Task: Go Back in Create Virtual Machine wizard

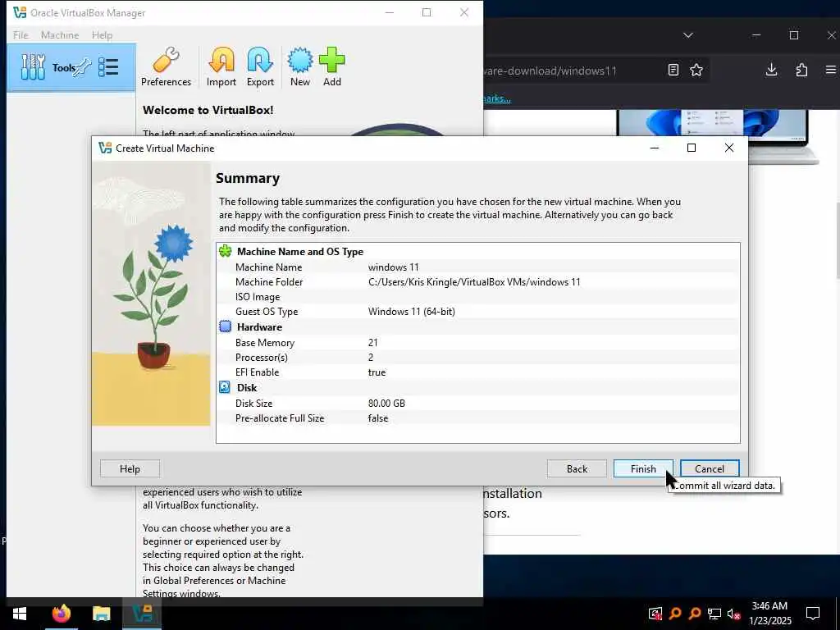Action: [577, 468]
